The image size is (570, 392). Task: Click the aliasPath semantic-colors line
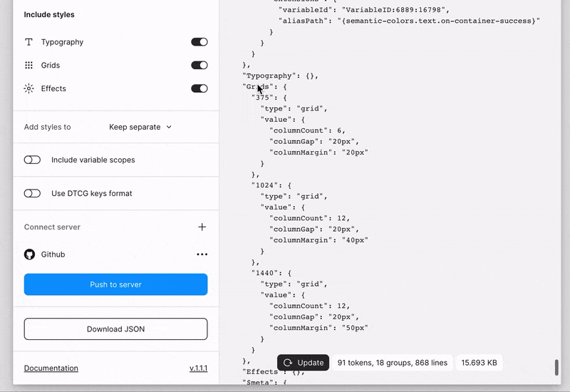pyautogui.click(x=409, y=21)
